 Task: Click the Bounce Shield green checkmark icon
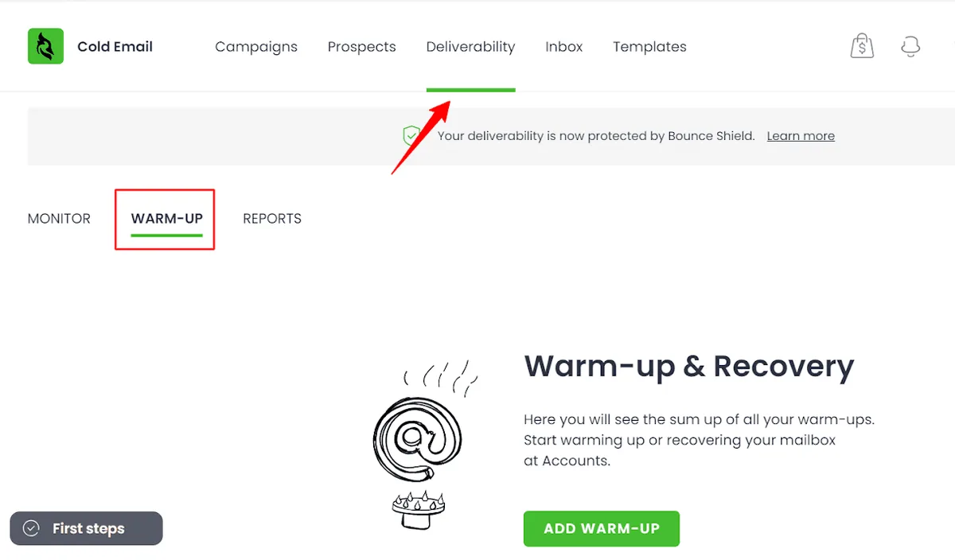pyautogui.click(x=411, y=136)
